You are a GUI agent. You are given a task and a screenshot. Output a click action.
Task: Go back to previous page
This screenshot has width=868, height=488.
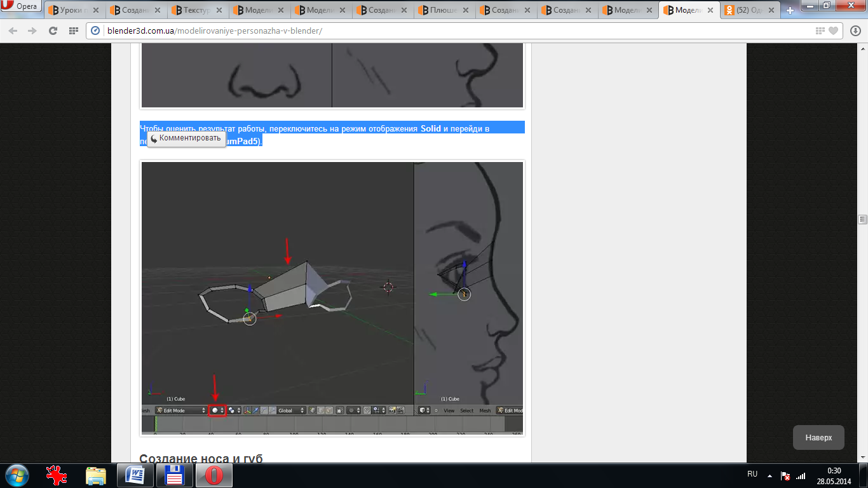[13, 30]
